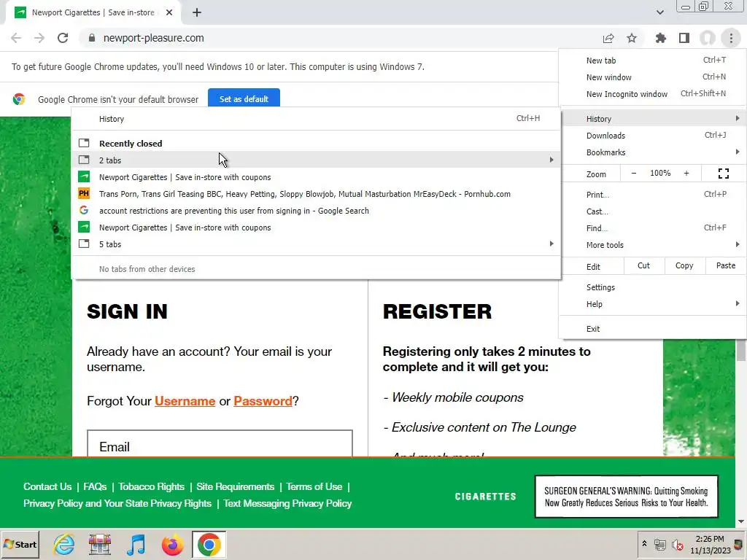
Task: Expand the 2 tabs recently closed submenu
Action: [316, 160]
